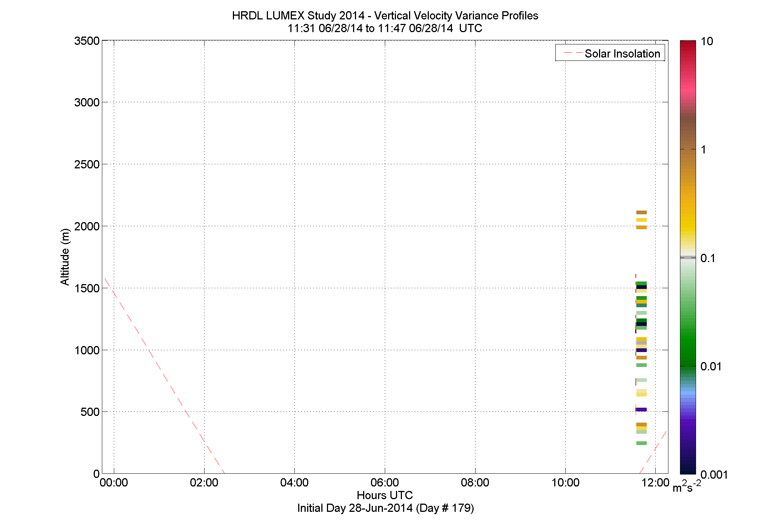
Task: Click the Initial Day 28-Jun-2014 caption
Action: pos(386,508)
